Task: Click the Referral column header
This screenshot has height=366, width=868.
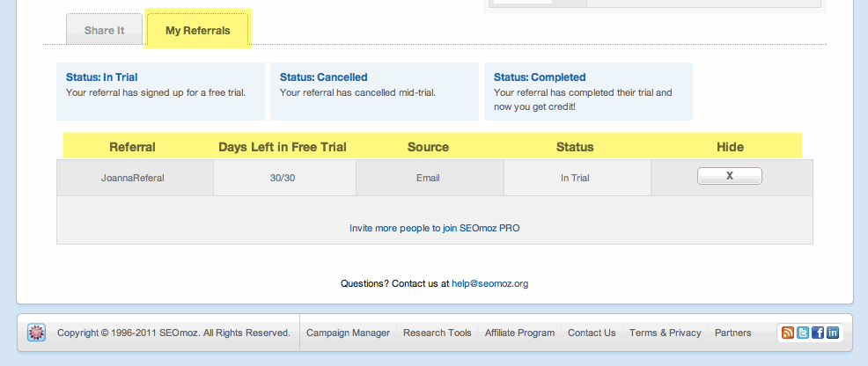Action: (x=132, y=147)
